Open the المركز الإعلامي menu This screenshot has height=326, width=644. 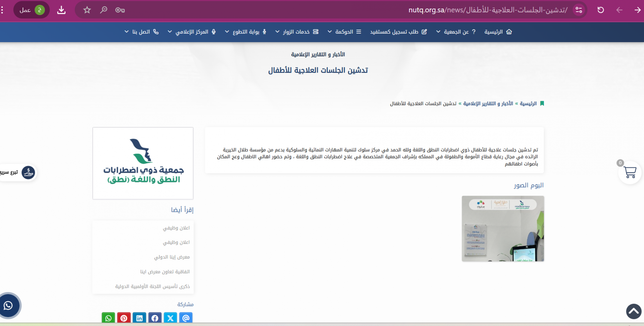coord(192,32)
